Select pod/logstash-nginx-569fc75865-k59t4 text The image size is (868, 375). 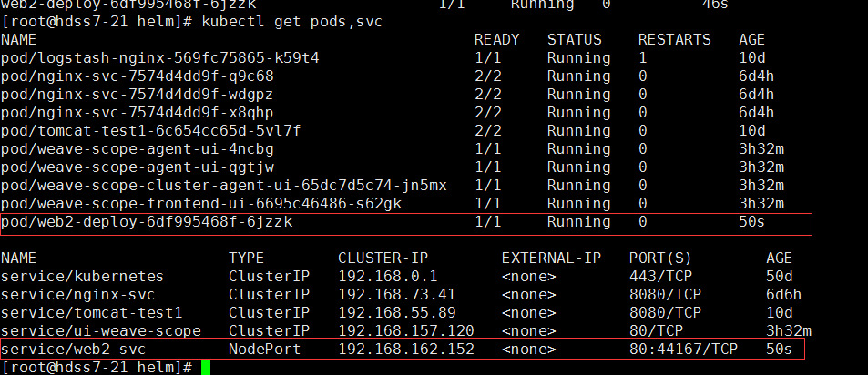(x=160, y=58)
